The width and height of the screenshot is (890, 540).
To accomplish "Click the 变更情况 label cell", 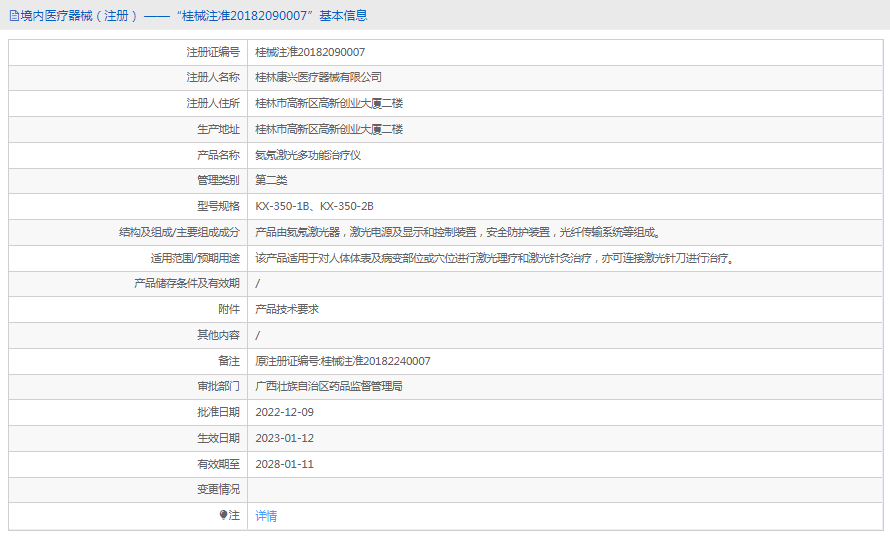I will [128, 489].
